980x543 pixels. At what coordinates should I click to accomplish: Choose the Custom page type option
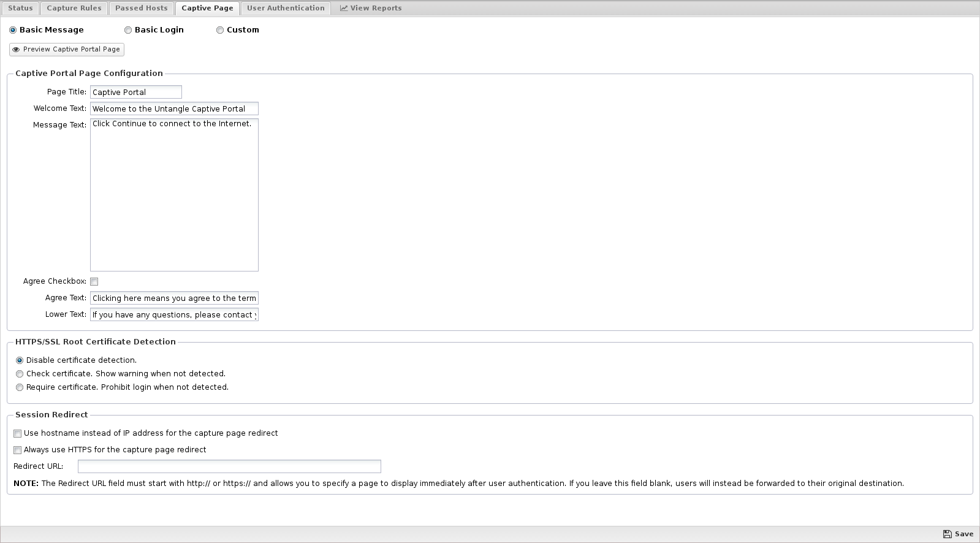(x=220, y=30)
